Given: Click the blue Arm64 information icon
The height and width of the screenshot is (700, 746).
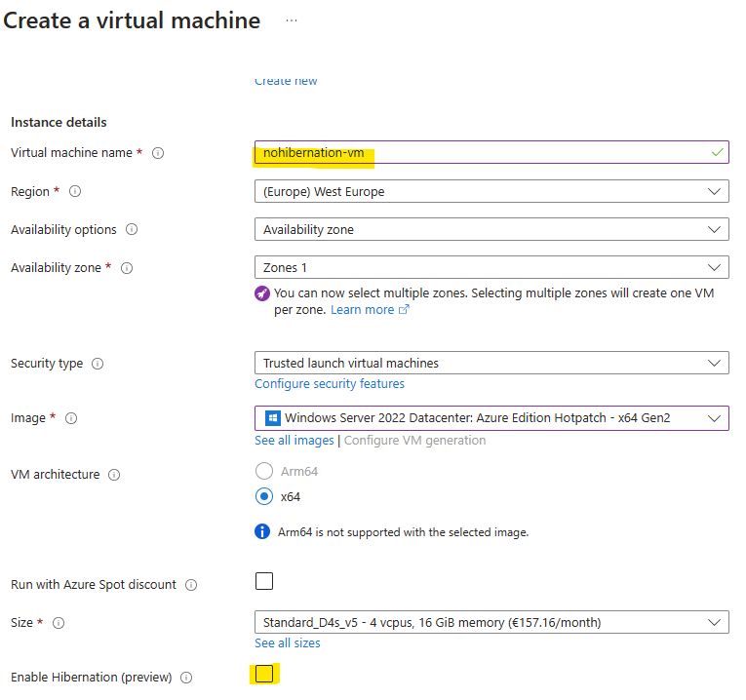Looking at the screenshot, I should coord(262,531).
